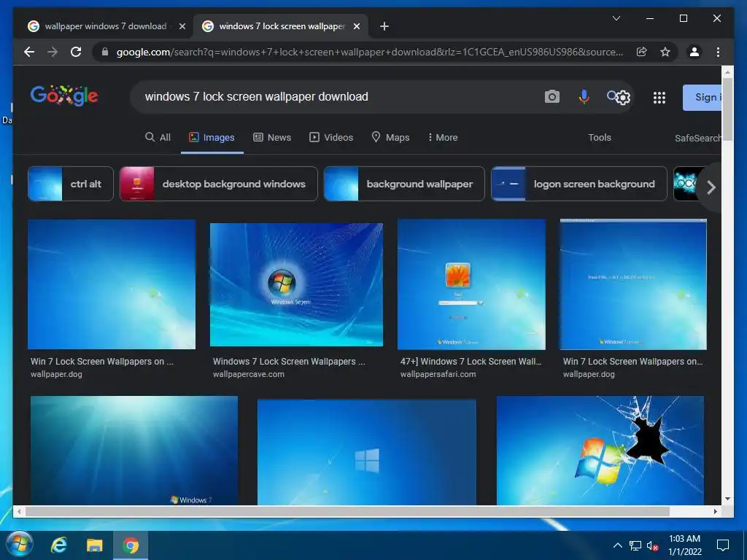Open the notification center icon

pyautogui.click(x=723, y=545)
